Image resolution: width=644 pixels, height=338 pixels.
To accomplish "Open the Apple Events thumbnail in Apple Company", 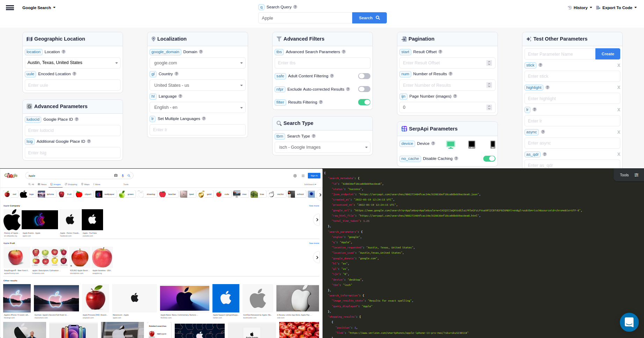I will (40, 220).
